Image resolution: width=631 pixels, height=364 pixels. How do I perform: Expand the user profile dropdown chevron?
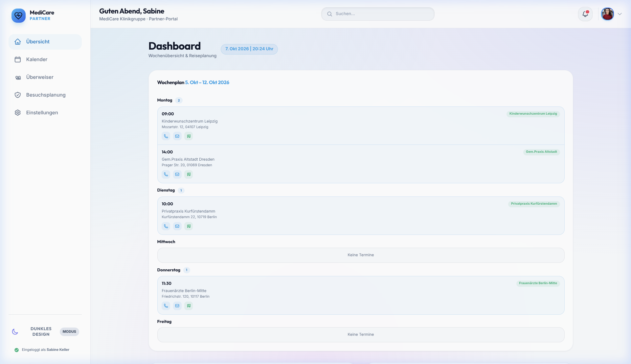pyautogui.click(x=620, y=14)
